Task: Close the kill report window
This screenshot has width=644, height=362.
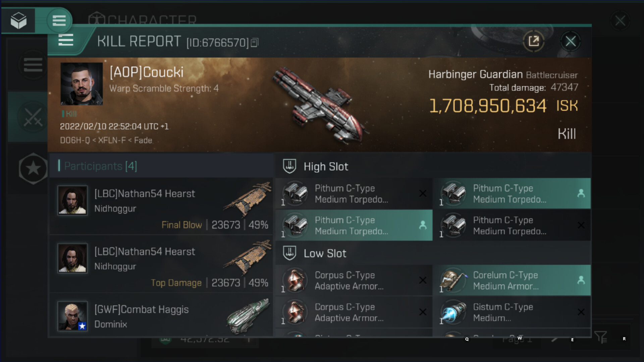Action: point(571,41)
